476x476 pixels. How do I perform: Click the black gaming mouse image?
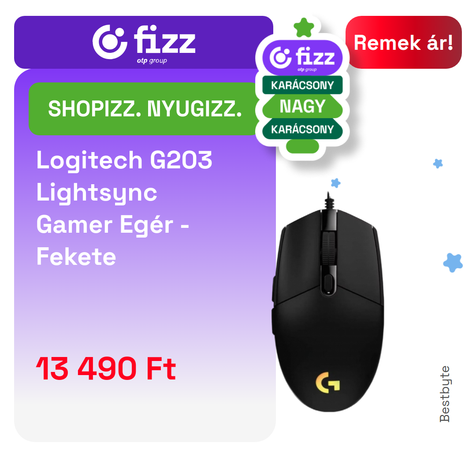coord(328,302)
